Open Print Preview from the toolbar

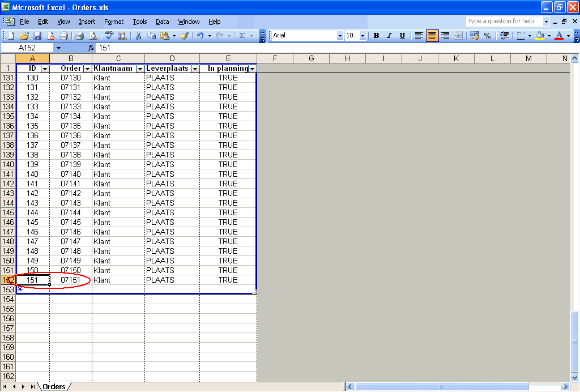click(93, 36)
